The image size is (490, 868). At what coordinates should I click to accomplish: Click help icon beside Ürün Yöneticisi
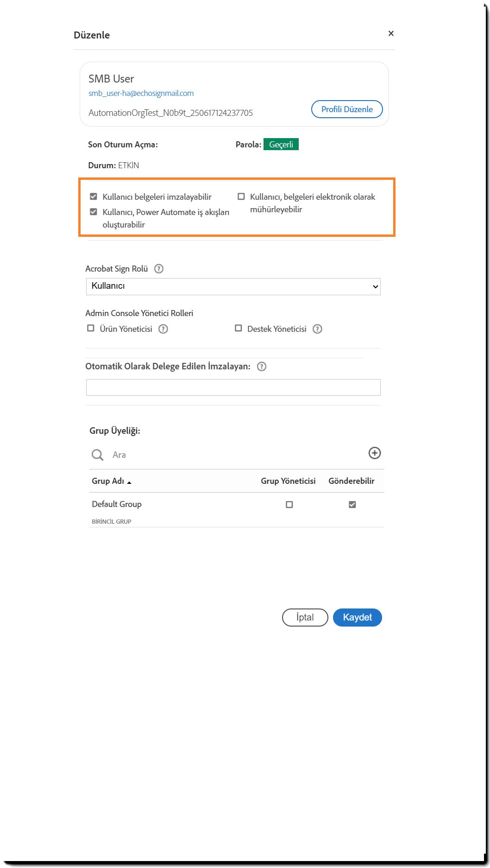(x=163, y=329)
